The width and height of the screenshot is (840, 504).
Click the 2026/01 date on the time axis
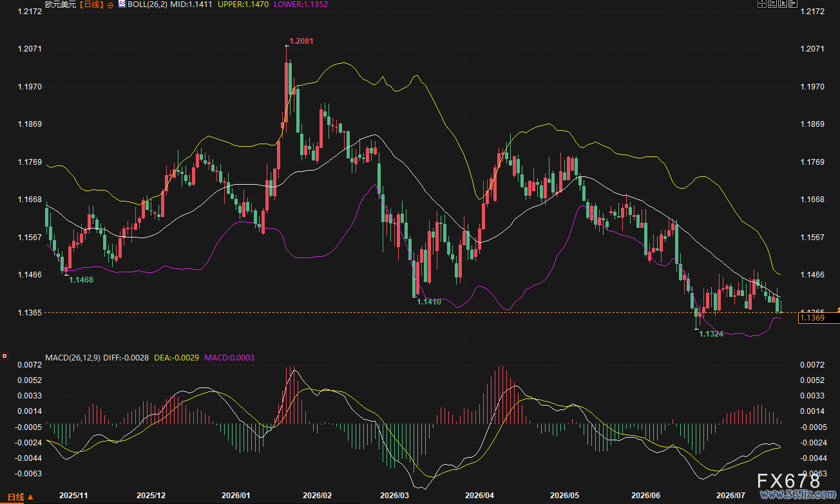235,496
